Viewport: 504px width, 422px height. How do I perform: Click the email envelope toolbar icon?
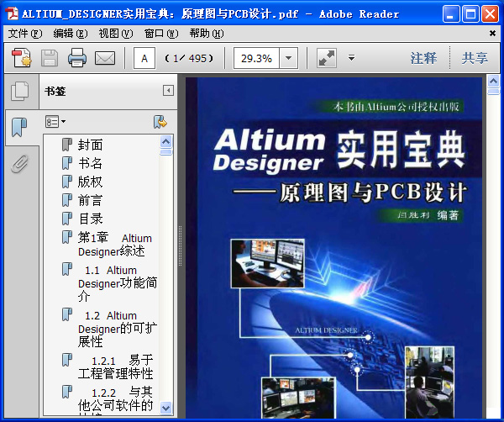[105, 58]
